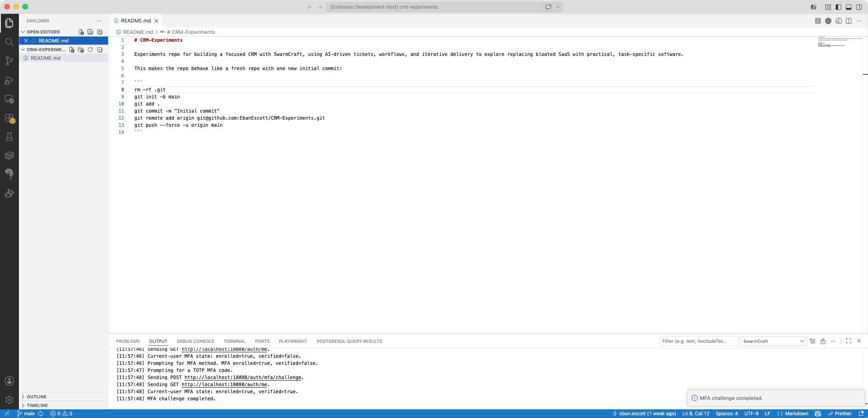Switch to the Ports tab
868x418 pixels.
coord(262,341)
